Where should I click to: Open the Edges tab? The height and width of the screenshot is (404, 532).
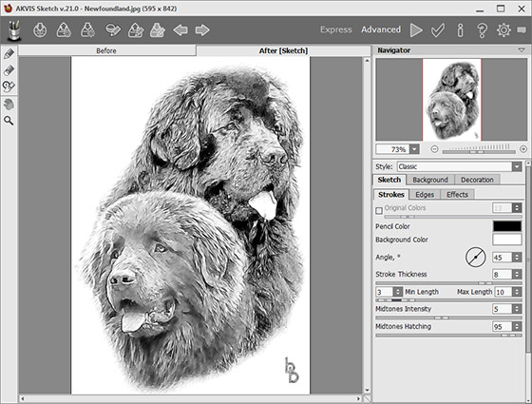425,195
